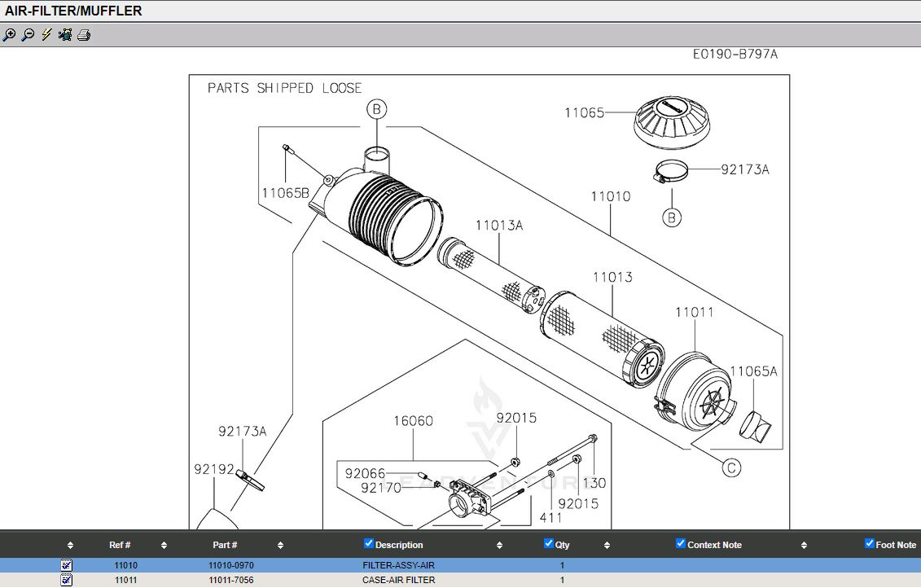Click the notes icon in row 11010
Image resolution: width=921 pixels, height=588 pixels.
pos(67,565)
